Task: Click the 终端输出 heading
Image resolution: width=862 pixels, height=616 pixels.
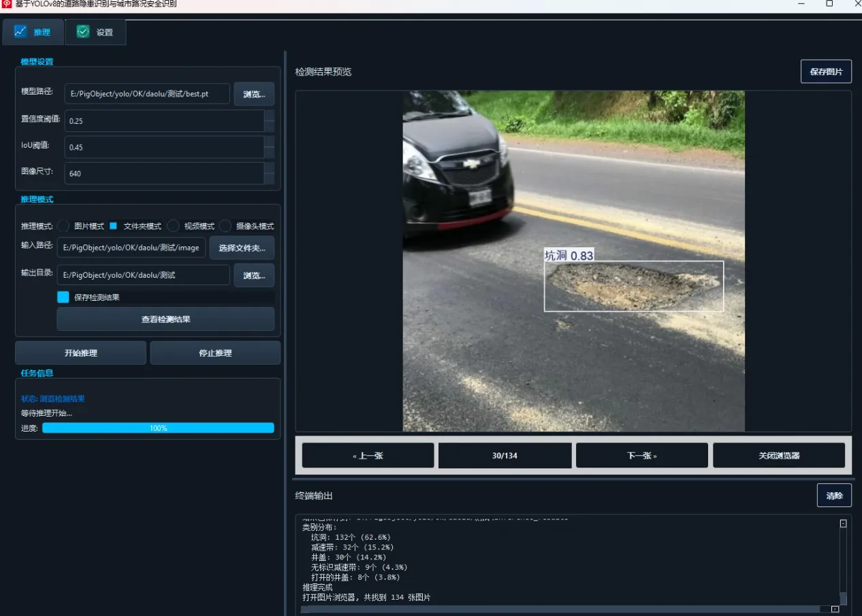Action: coord(314,496)
